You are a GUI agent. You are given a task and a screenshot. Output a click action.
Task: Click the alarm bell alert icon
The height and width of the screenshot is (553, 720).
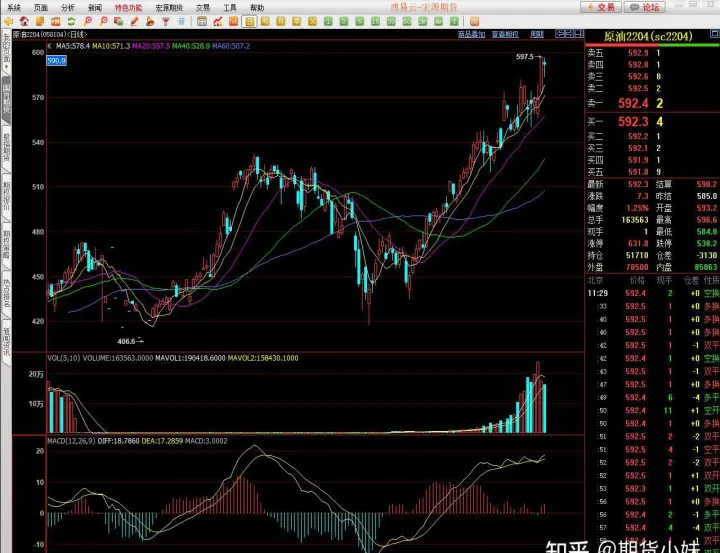click(149, 21)
